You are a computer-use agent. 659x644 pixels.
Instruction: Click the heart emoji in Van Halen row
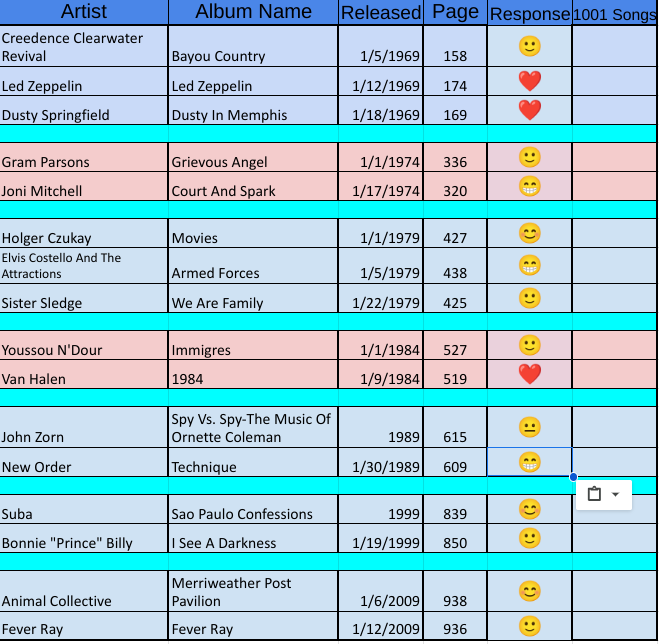tap(530, 374)
